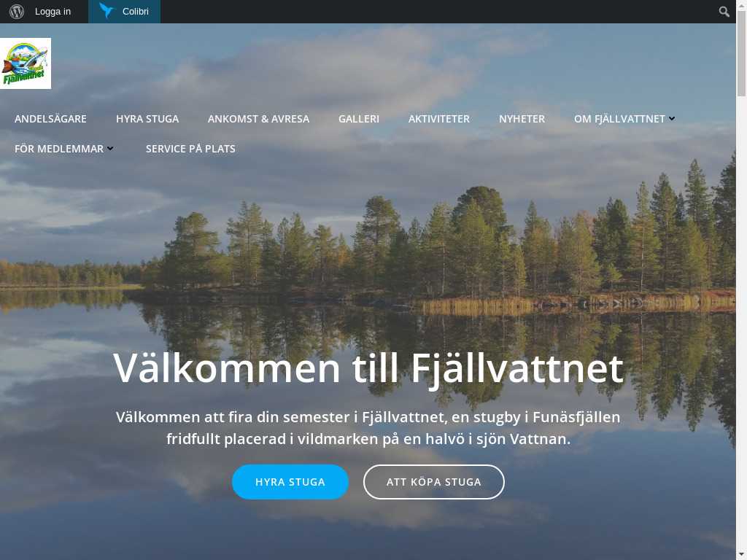Screen dimensions: 747x560
Task: Open Service på plats menu item
Action: point(190,149)
